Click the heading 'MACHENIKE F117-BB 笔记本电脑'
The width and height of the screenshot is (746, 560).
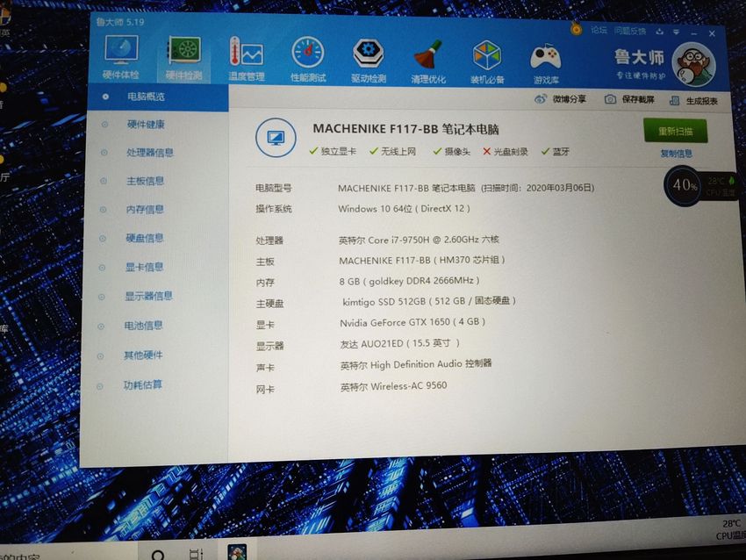[x=405, y=129]
